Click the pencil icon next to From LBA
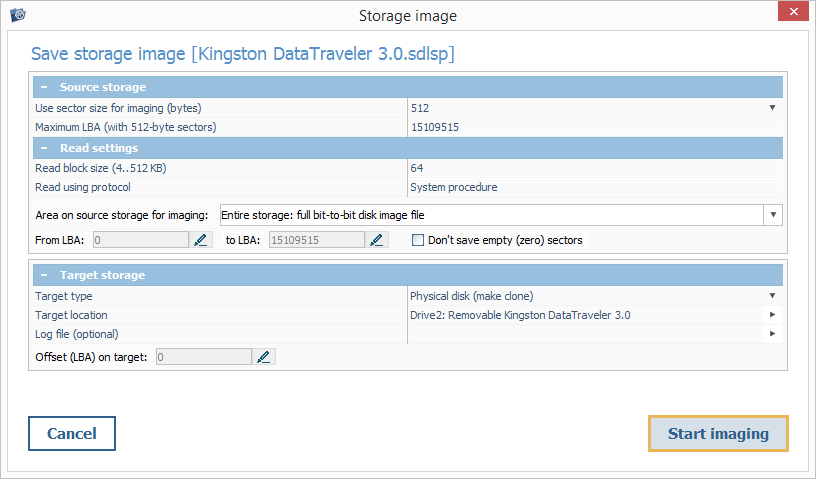The width and height of the screenshot is (816, 479). (201, 240)
